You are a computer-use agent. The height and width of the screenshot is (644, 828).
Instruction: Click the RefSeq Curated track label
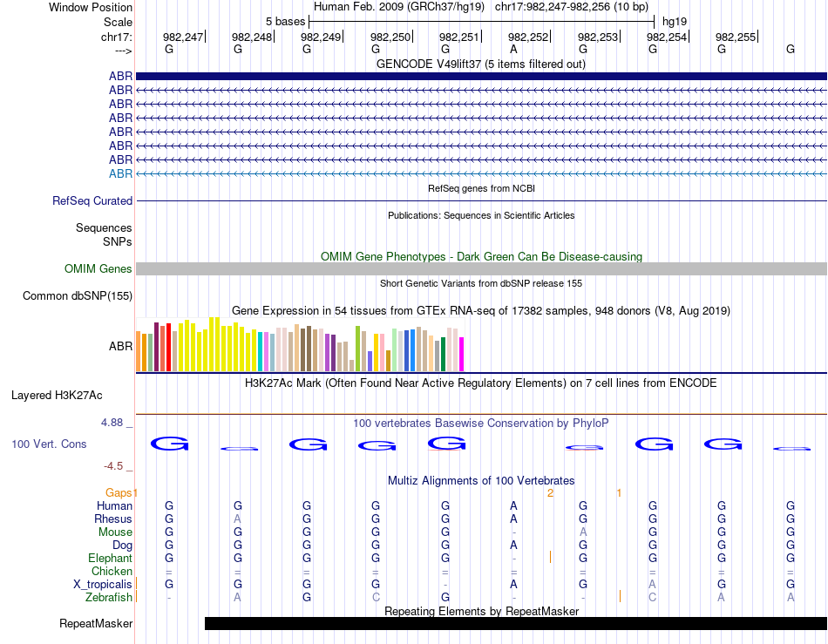(x=92, y=200)
